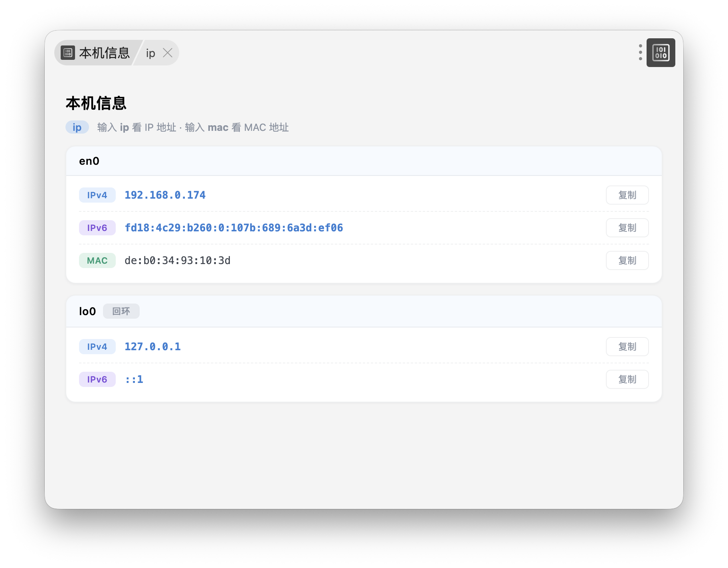Screen dimensions: 728x568
Task: Click the IPv4 badge beside 127.0.0.1
Action: (97, 347)
